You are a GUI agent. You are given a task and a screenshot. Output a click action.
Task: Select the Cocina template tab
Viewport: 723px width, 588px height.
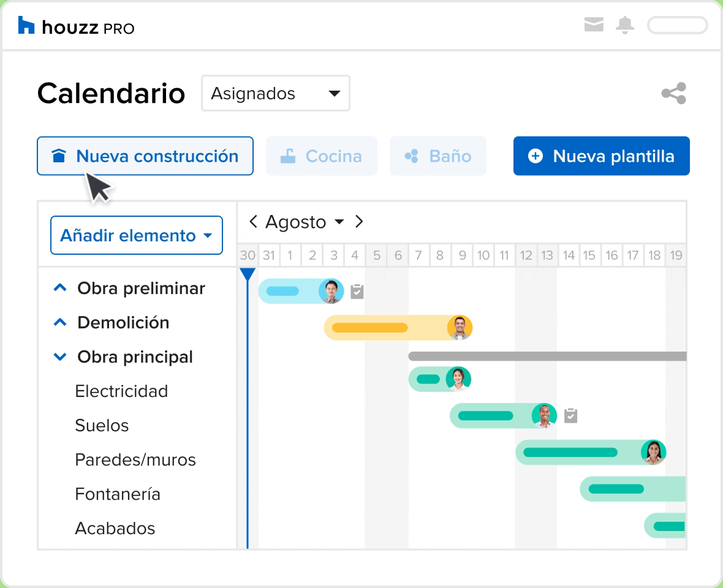click(x=321, y=156)
